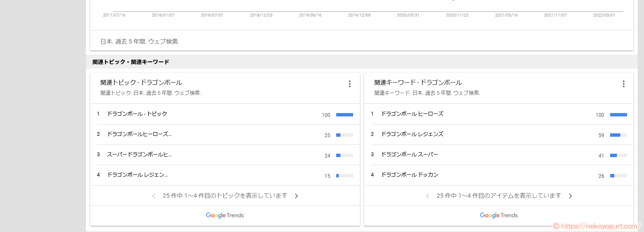Open the three-dot menu of 関連トピック card

click(x=349, y=84)
